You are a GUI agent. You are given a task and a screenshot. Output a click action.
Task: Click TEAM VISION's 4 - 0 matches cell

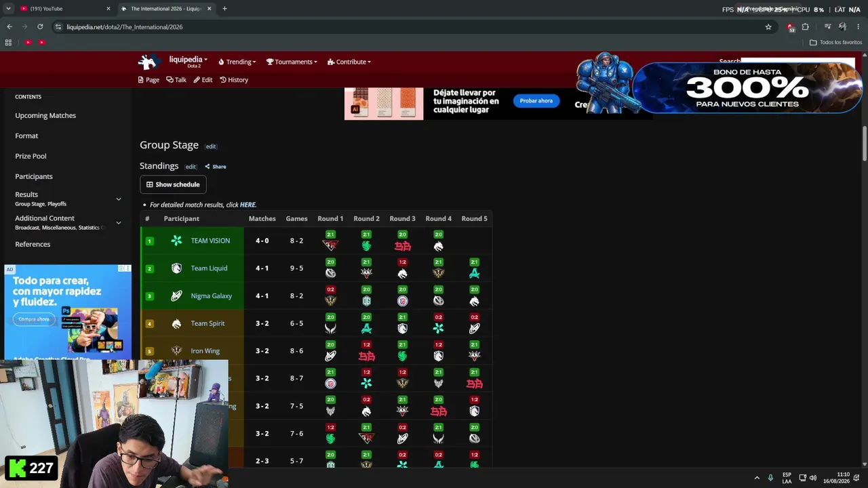pyautogui.click(x=262, y=241)
